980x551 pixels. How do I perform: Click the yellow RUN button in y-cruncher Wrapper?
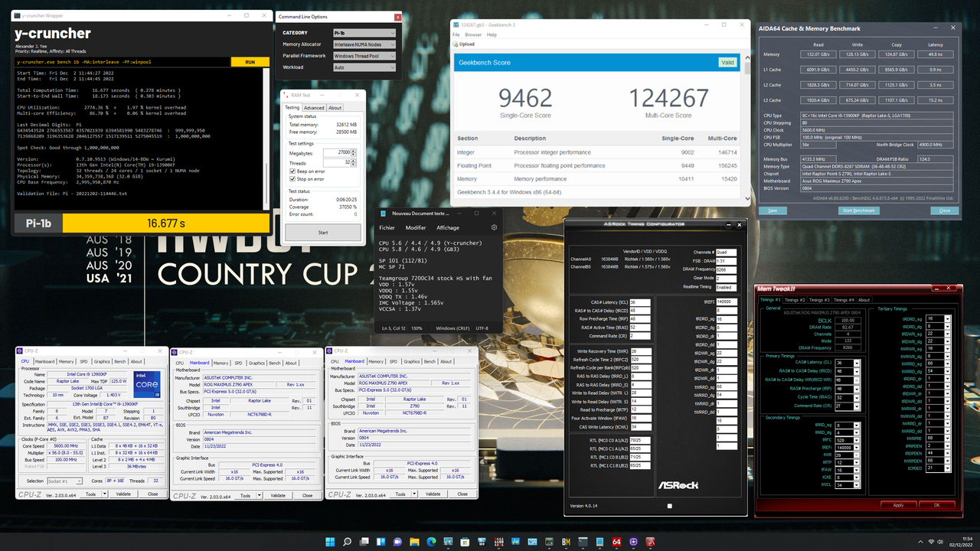tap(250, 62)
